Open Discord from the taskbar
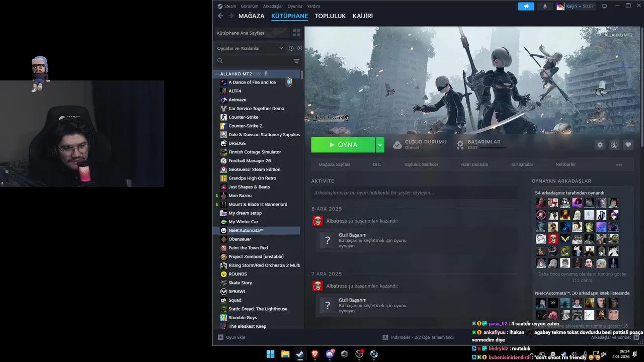Screen dimensions: 644x362 [x=330, y=354]
